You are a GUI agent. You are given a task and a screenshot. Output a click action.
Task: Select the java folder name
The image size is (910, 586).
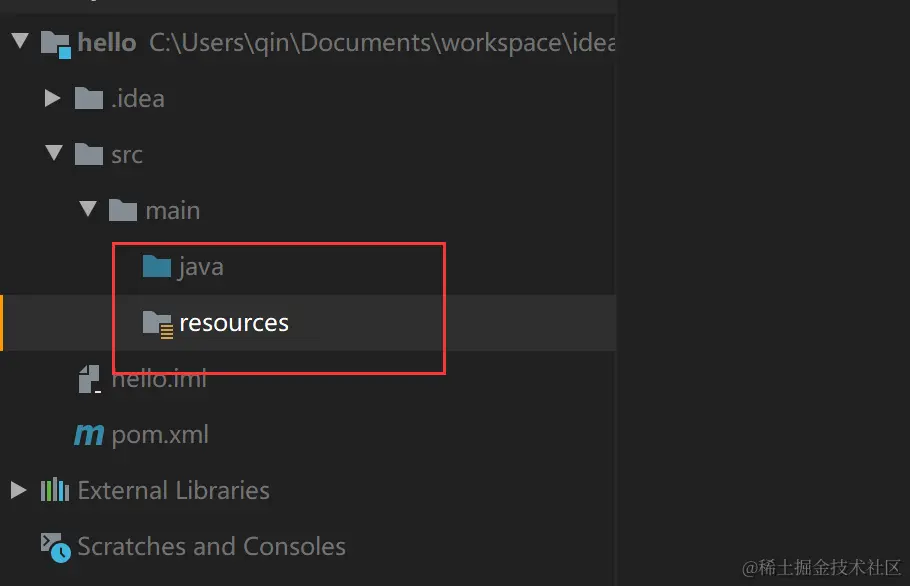(201, 267)
